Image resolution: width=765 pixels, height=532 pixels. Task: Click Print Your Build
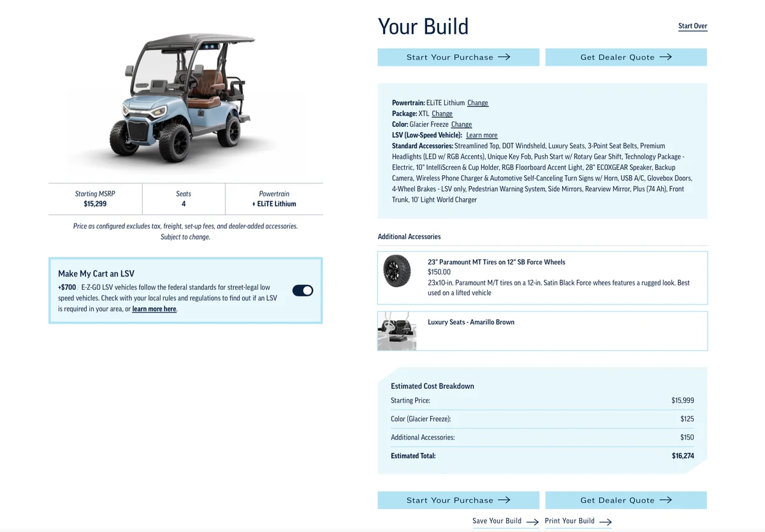click(569, 521)
